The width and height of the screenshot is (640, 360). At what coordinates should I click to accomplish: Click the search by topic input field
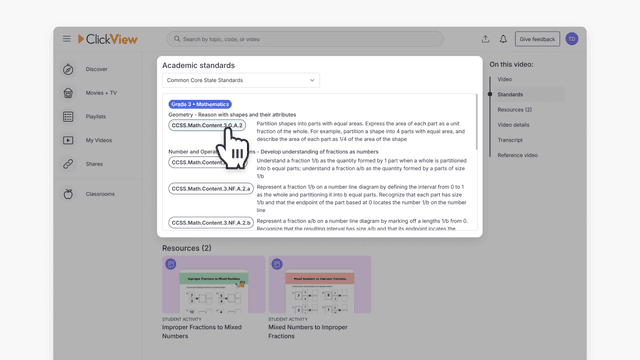[305, 39]
